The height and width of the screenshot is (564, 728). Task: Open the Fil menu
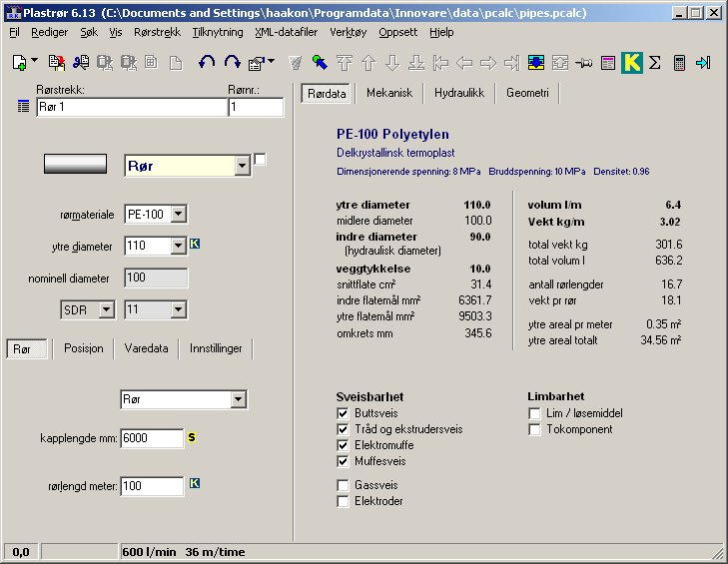(x=14, y=33)
